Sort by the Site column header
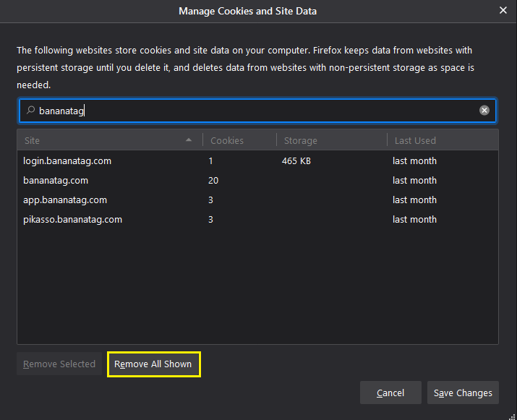The width and height of the screenshot is (517, 420). pyautogui.click(x=110, y=140)
